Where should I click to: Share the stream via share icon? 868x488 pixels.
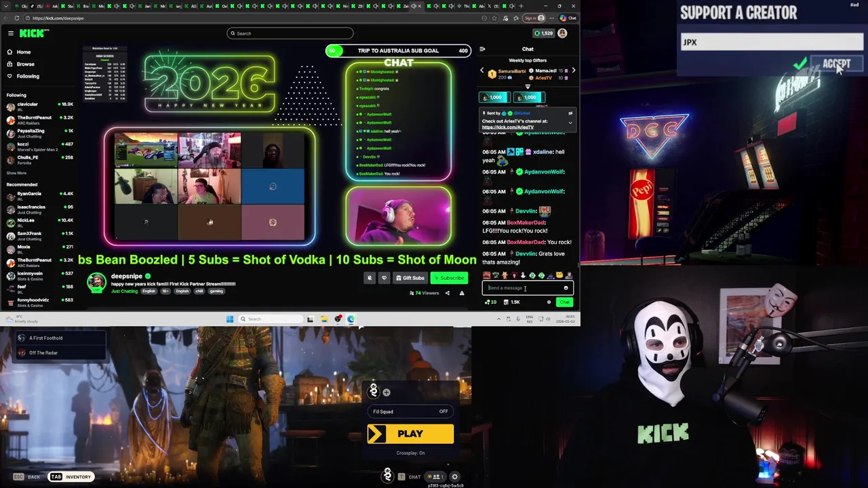[x=447, y=293]
